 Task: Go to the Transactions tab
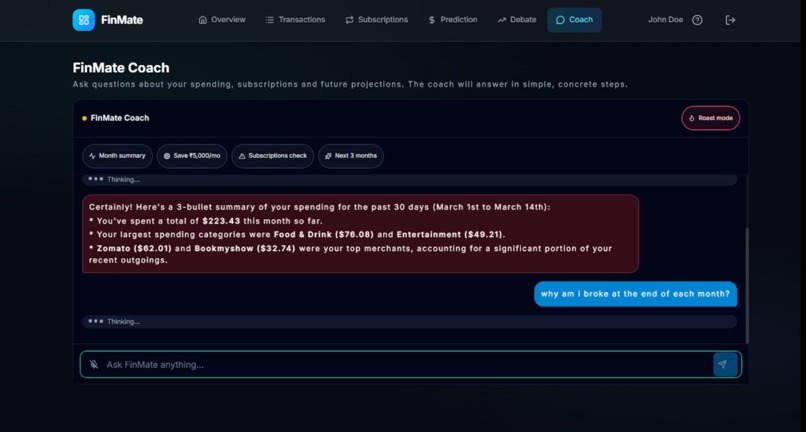pyautogui.click(x=295, y=20)
